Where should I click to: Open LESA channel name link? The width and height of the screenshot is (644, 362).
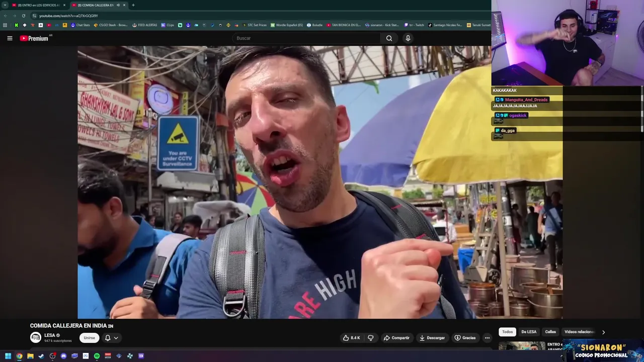point(49,335)
